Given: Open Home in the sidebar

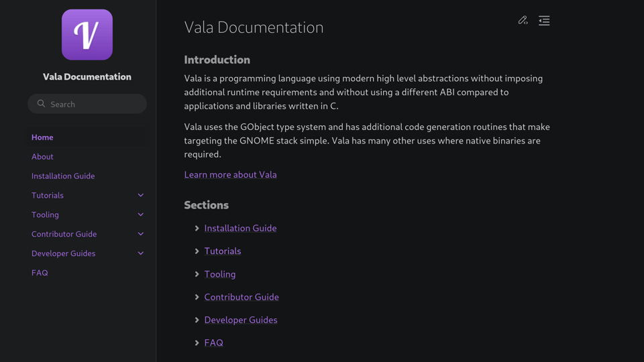Looking at the screenshot, I should 42,137.
